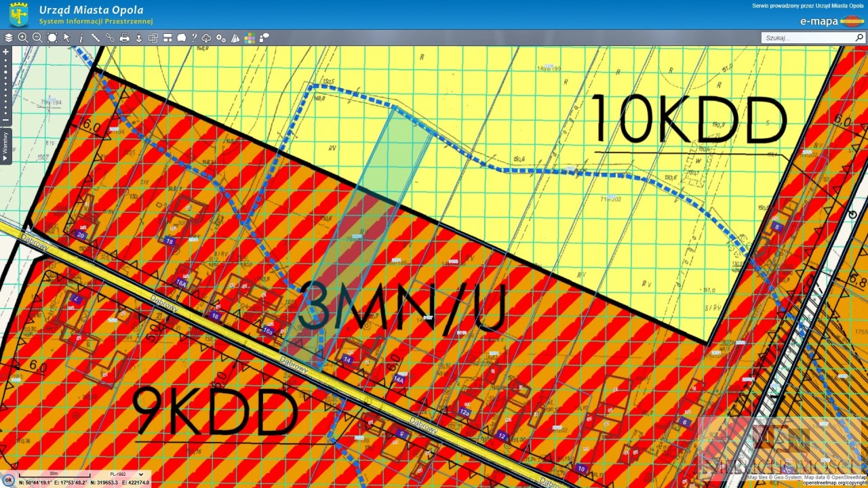Click the triangular pyramid toolbar icon
Screen dimensions: 868x488
[235, 38]
